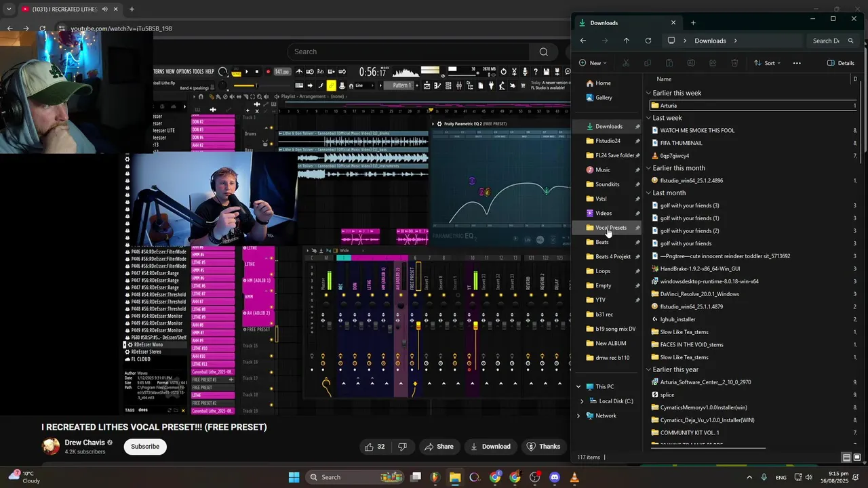The image size is (868, 488).
Task: Click the magnifier icon in Explorer search box
Action: click(850, 41)
